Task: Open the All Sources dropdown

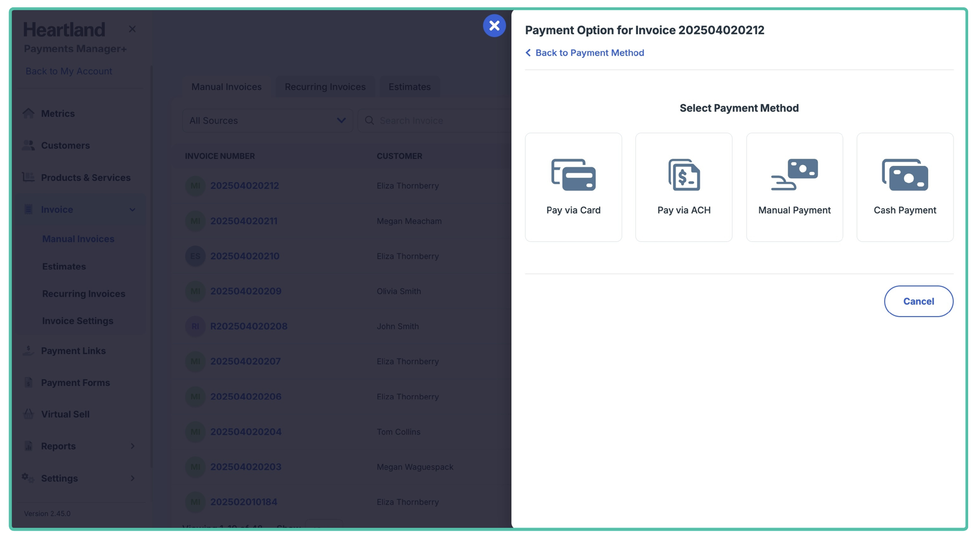Action: [267, 121]
